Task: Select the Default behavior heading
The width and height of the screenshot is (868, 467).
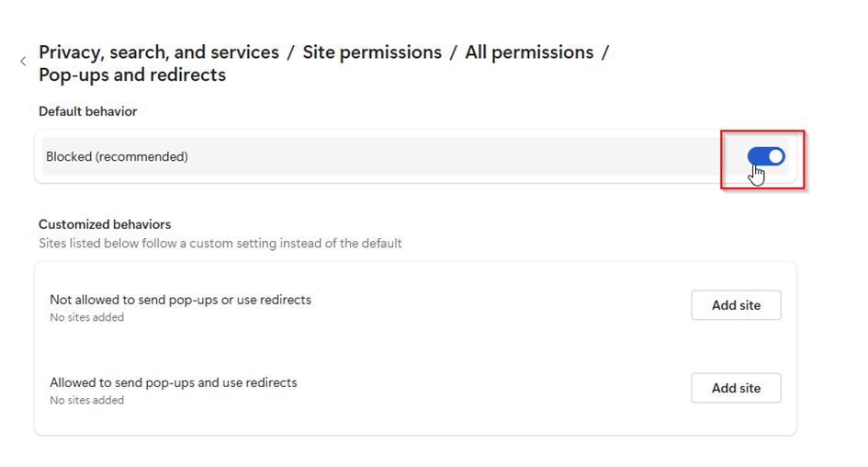Action: (87, 111)
